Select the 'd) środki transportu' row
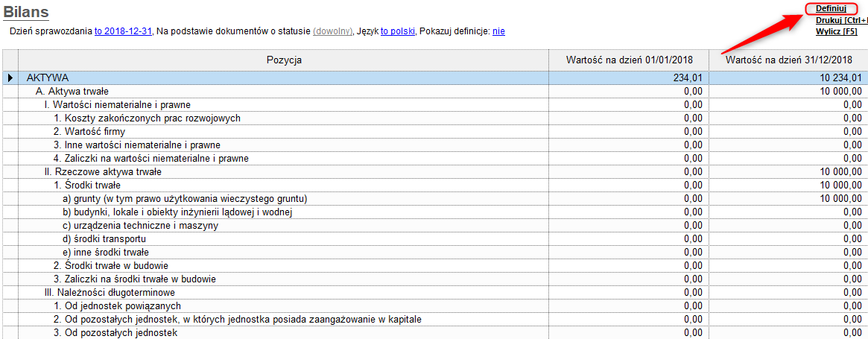This screenshot has width=868, height=339. click(x=104, y=239)
